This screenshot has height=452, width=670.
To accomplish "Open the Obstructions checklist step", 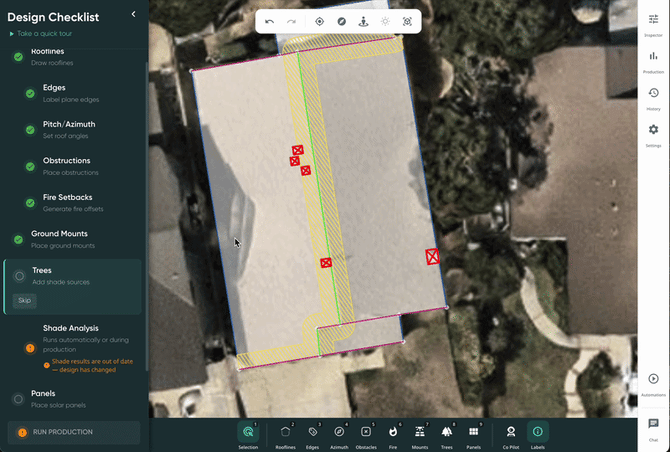I will point(73,166).
